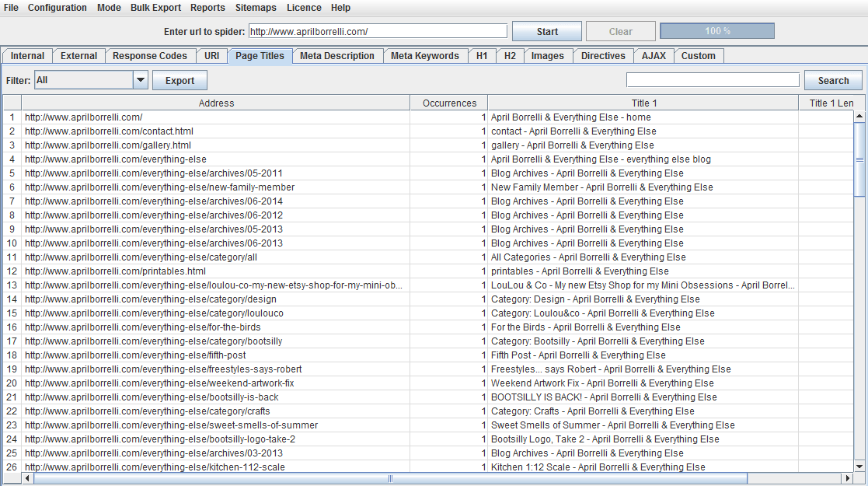The image size is (868, 486).
Task: Click the scroll up arrow of vertical scrollbar
Action: tap(859, 117)
